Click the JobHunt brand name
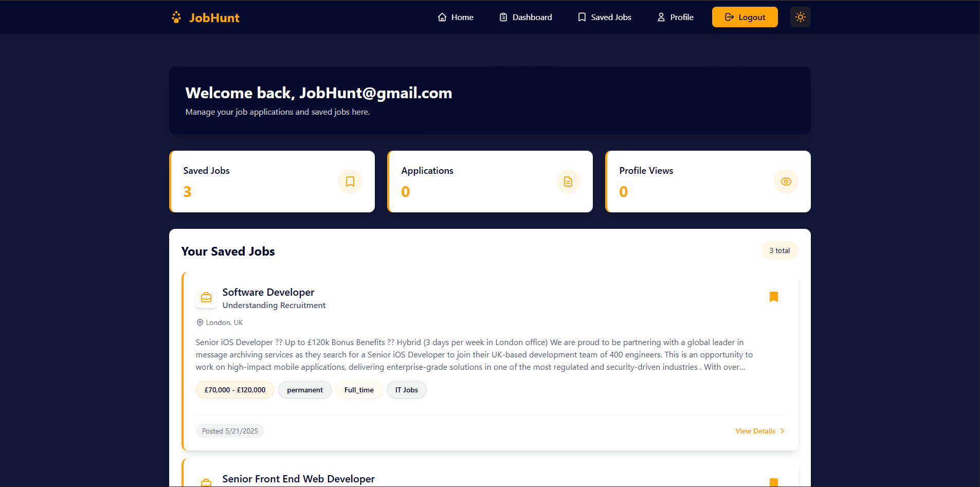 point(214,18)
